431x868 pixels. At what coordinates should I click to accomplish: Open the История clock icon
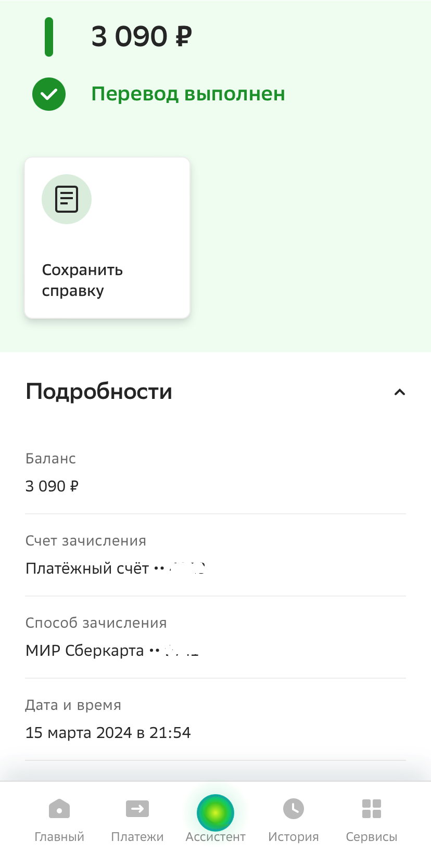[x=294, y=809]
